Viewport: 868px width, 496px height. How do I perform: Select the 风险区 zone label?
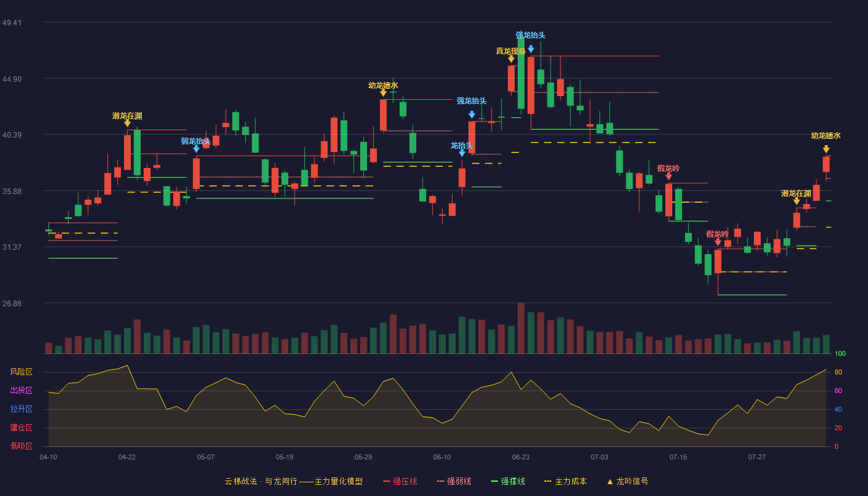pos(22,372)
